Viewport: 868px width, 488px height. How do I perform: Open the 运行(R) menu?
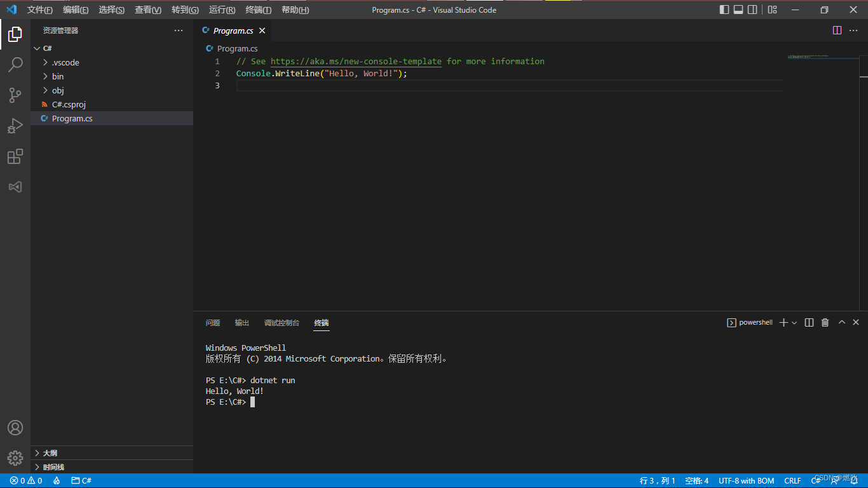(222, 10)
